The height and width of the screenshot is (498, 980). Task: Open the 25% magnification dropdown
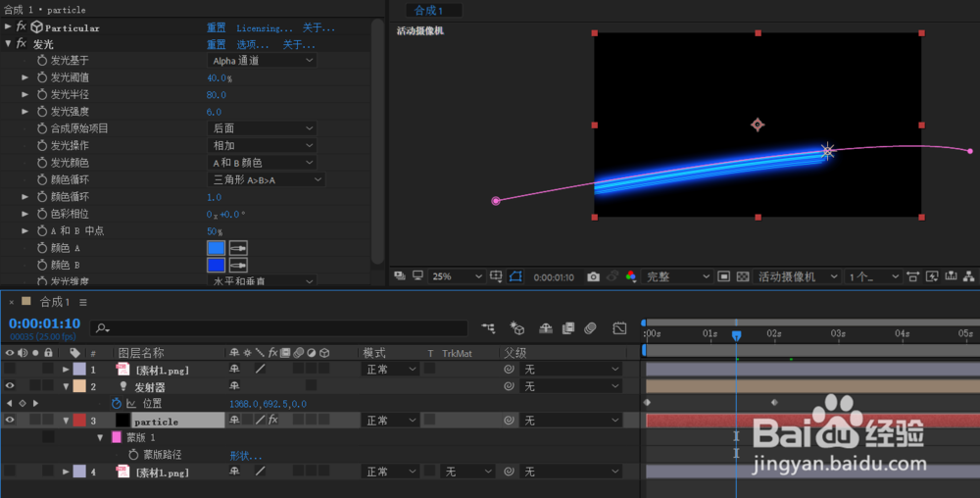click(x=457, y=276)
